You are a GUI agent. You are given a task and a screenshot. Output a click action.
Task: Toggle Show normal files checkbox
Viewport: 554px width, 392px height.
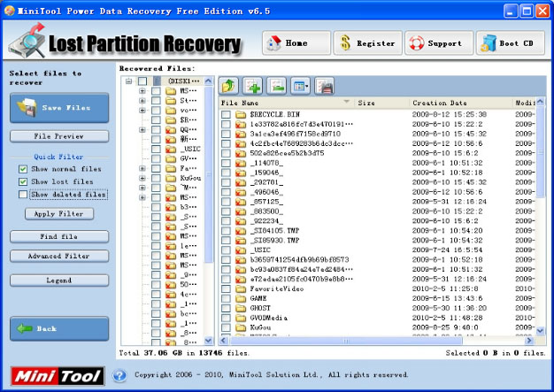pos(23,169)
